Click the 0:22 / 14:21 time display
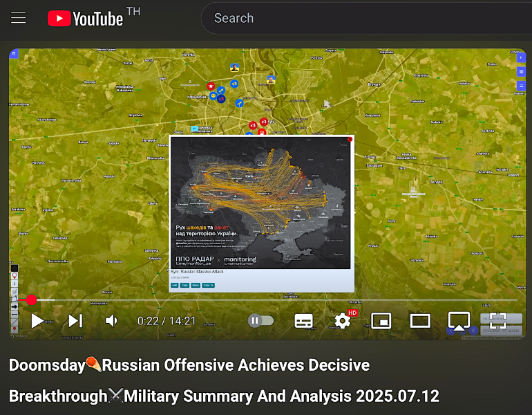 click(167, 321)
